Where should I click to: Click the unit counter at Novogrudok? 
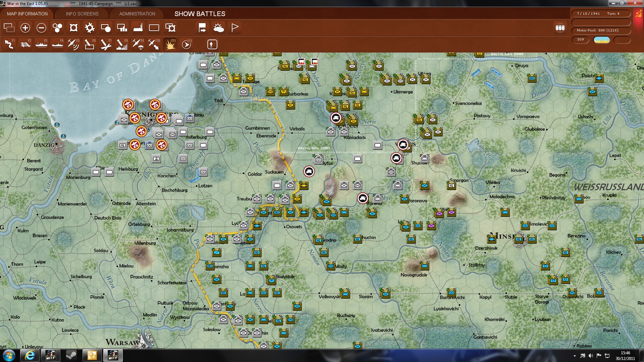pyautogui.click(x=425, y=266)
